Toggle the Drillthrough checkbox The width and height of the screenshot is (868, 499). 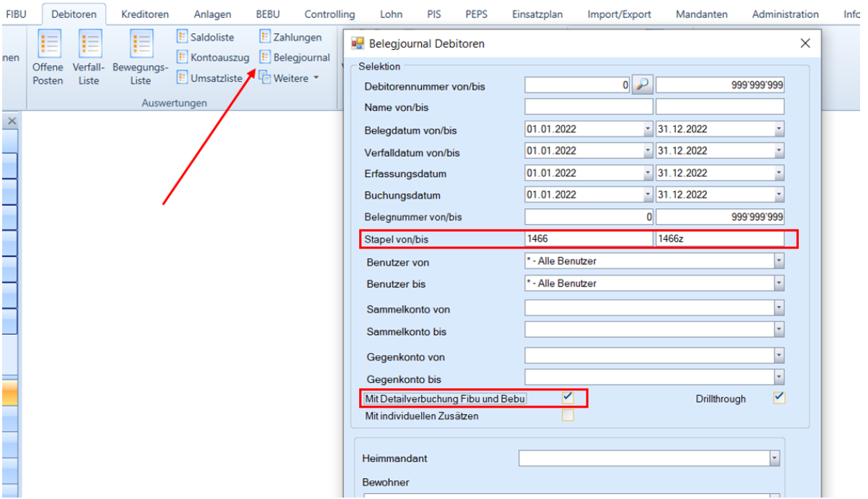779,397
